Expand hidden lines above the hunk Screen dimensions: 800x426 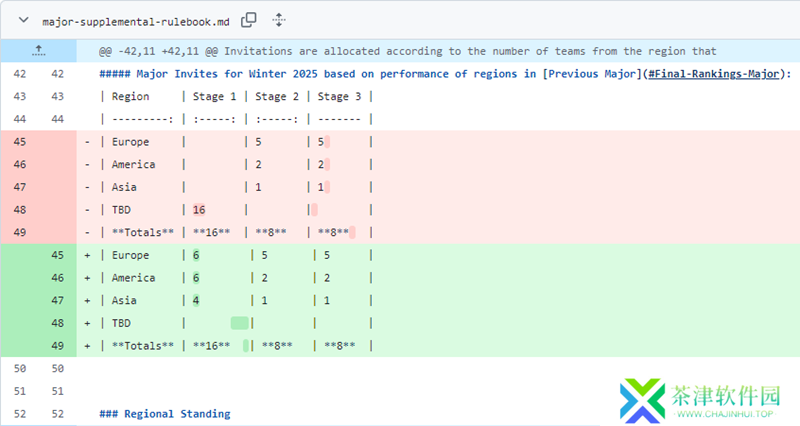pyautogui.click(x=38, y=50)
